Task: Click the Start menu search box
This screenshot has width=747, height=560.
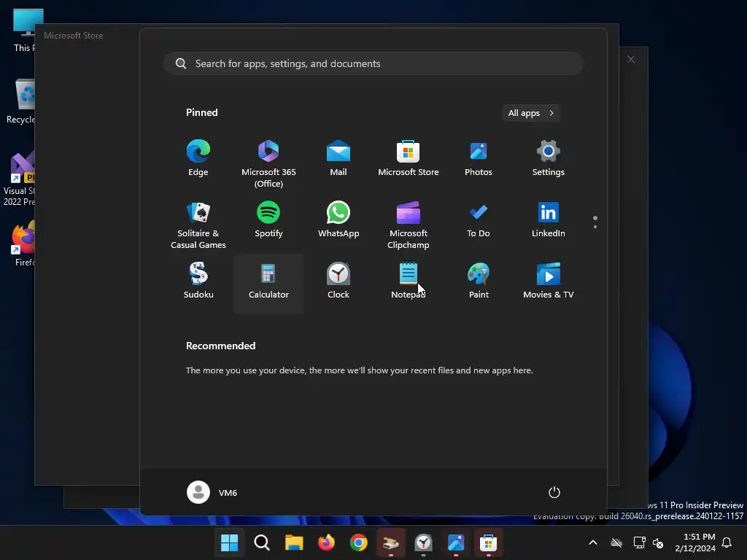Action: 373,63
